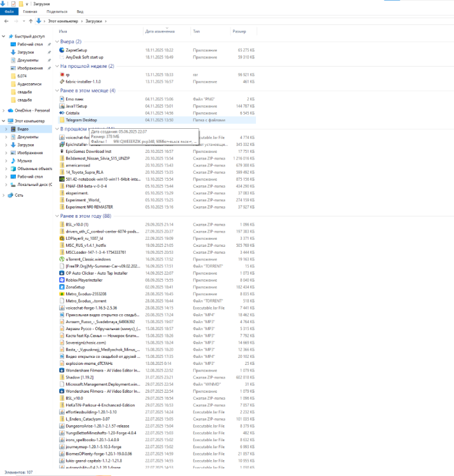This screenshot has height=476, width=454.
Task: Select file americanroad zip archive
Action: (x=78, y=166)
